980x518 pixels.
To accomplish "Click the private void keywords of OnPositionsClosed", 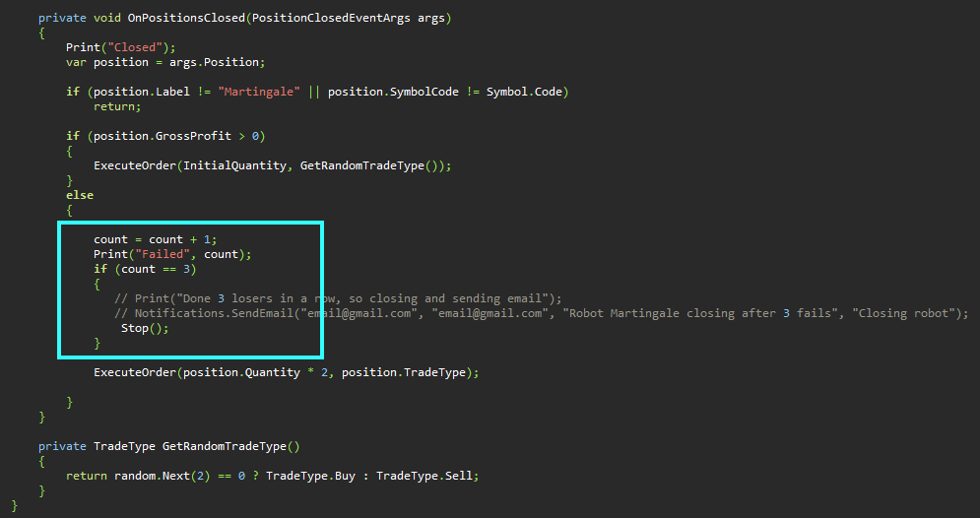I will click(80, 18).
